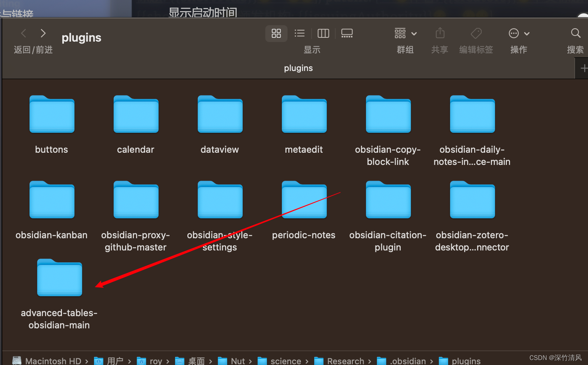
Task: Select the obsidian-kanban folder
Action: (x=52, y=200)
